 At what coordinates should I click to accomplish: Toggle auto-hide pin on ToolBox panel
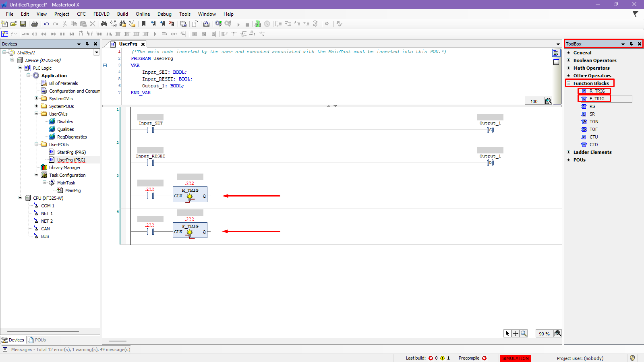631,44
